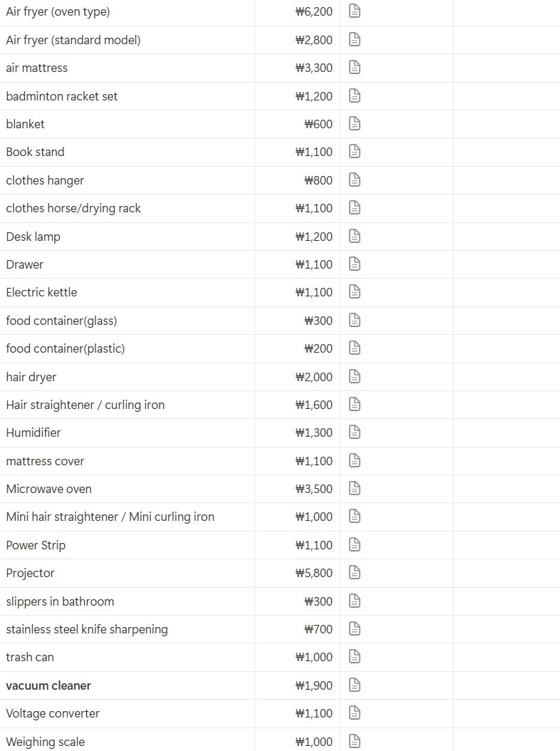The image size is (560, 751).
Task: Select the ₩5,800 price cell for Projector
Action: point(313,573)
